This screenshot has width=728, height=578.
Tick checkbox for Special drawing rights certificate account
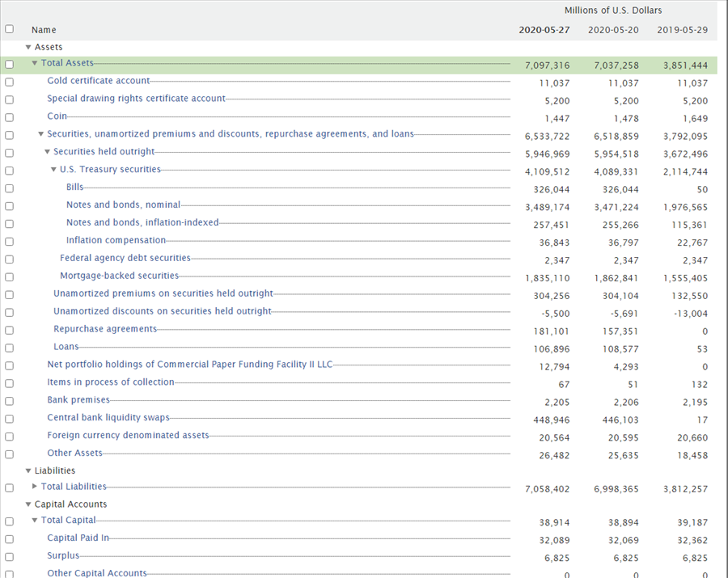[9, 99]
